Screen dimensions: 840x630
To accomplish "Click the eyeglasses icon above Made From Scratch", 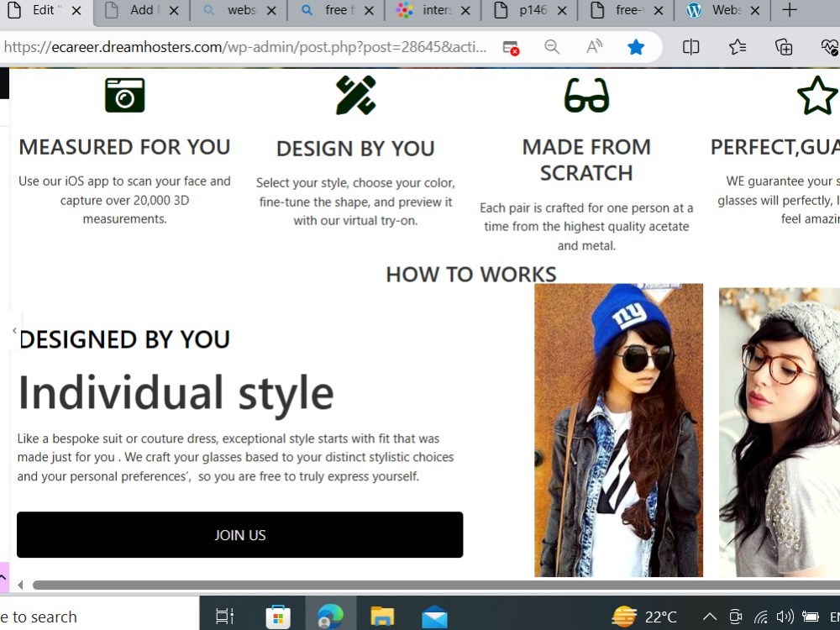I will [x=586, y=96].
